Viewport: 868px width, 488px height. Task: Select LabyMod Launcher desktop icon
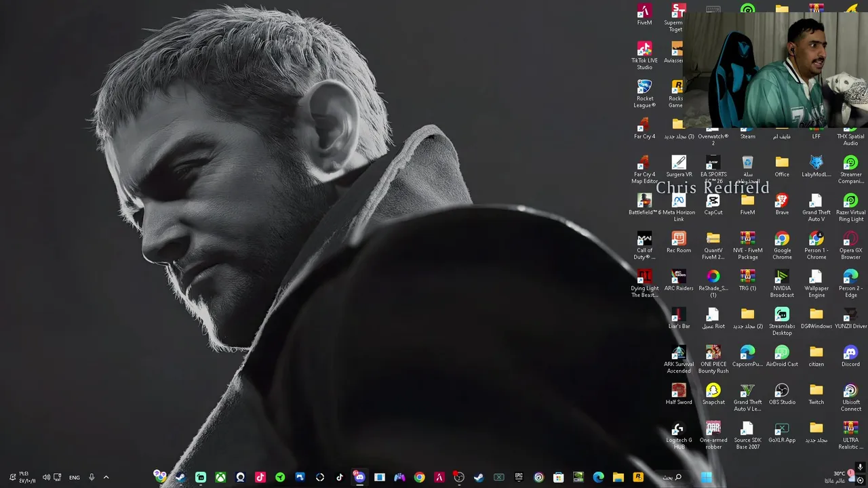click(x=816, y=166)
